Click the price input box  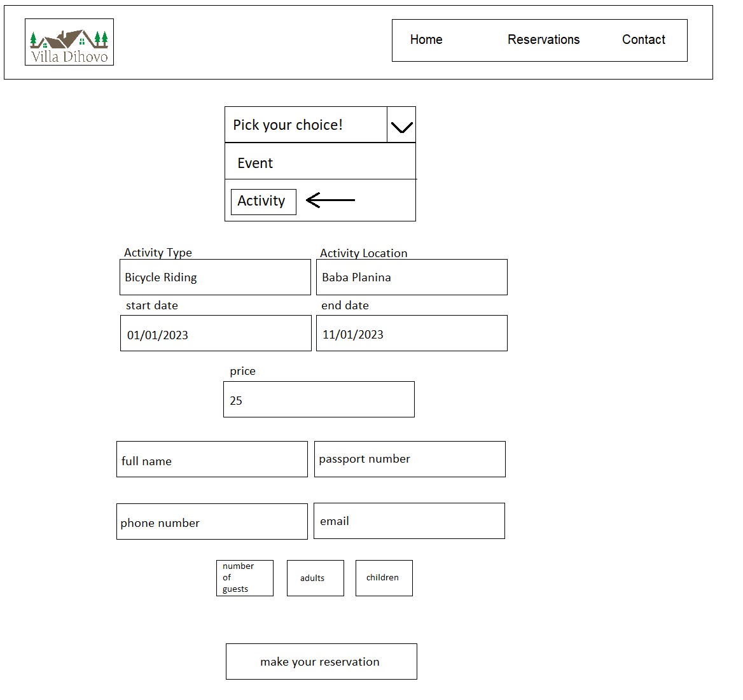coord(319,400)
